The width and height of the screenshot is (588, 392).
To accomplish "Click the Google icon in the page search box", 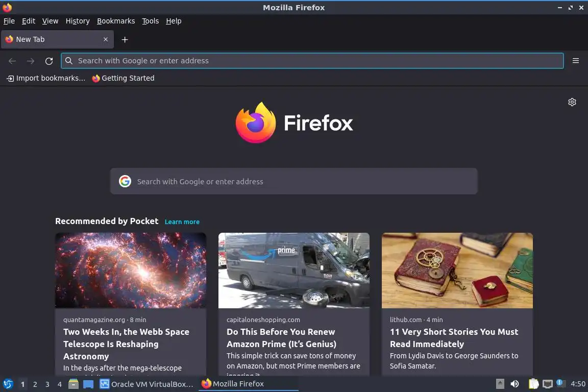I will (125, 181).
